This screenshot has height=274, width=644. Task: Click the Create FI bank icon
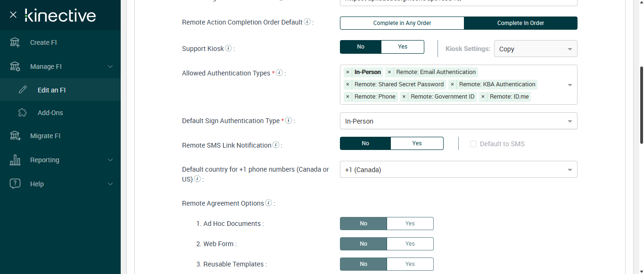click(15, 42)
